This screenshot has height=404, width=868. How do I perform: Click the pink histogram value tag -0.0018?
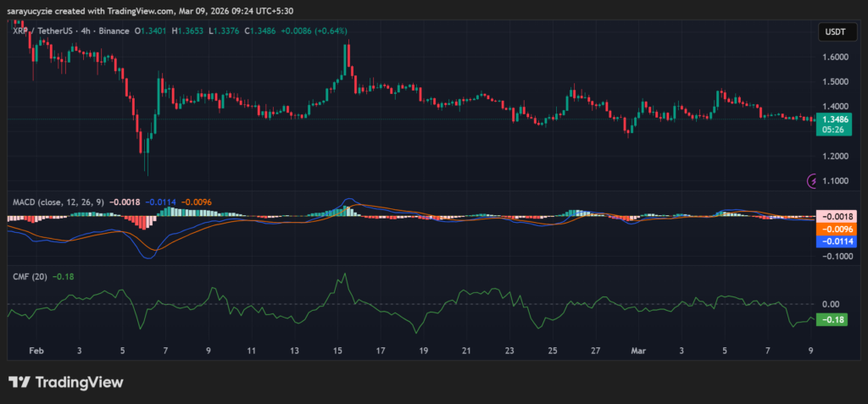(x=833, y=217)
